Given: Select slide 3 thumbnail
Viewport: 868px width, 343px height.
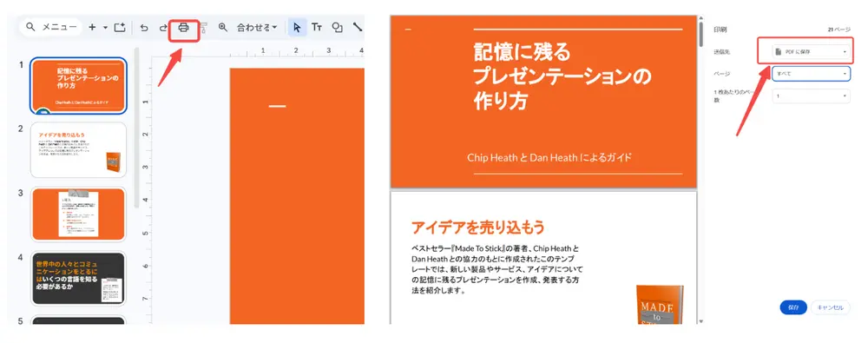Looking at the screenshot, I should click(78, 214).
